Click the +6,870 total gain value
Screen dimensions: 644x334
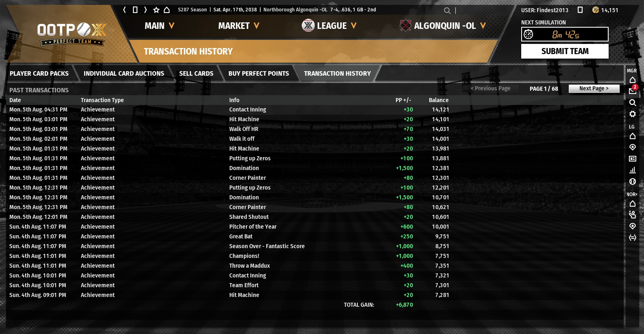coord(404,305)
